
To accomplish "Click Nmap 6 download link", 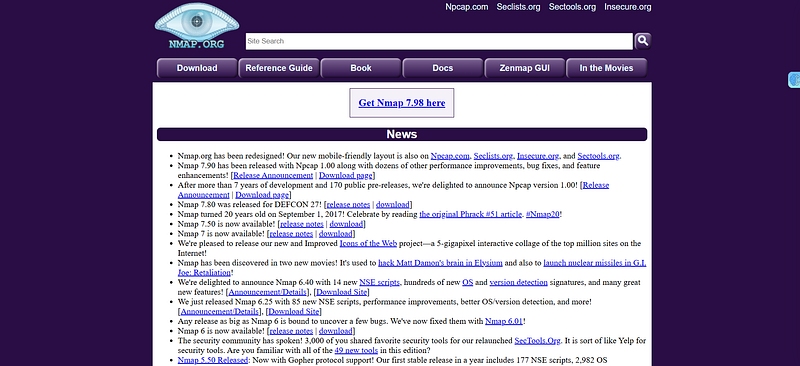I will point(336,331).
